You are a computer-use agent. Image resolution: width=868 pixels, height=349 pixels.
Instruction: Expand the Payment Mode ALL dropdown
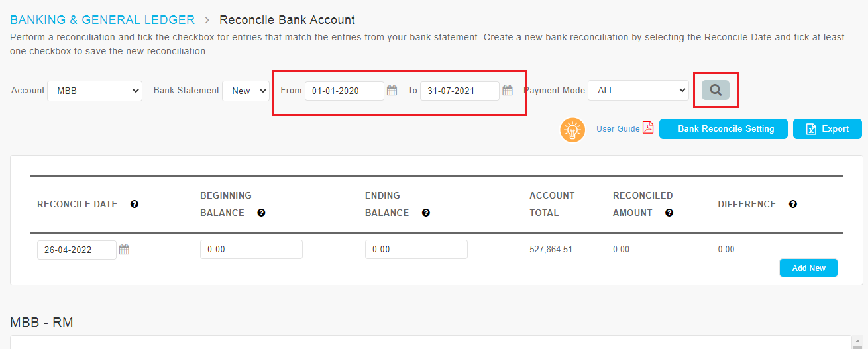point(638,91)
